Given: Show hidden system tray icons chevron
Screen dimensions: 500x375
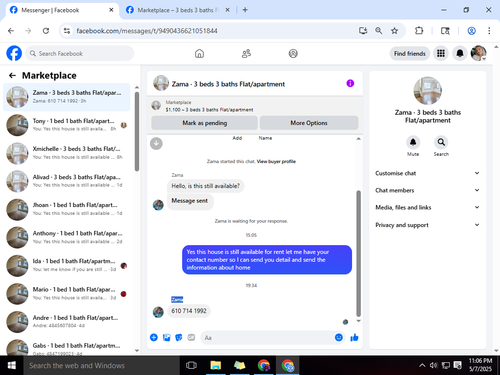Looking at the screenshot, I should coord(422,365).
